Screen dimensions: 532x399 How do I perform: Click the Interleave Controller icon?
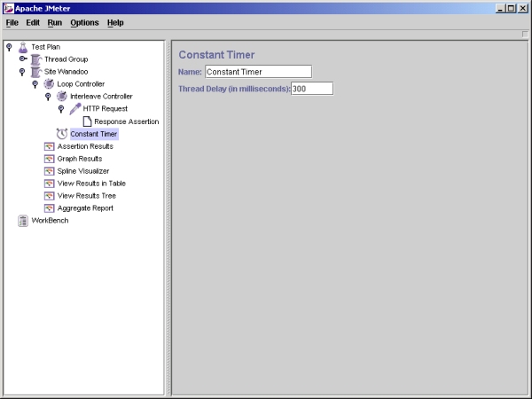click(x=62, y=97)
